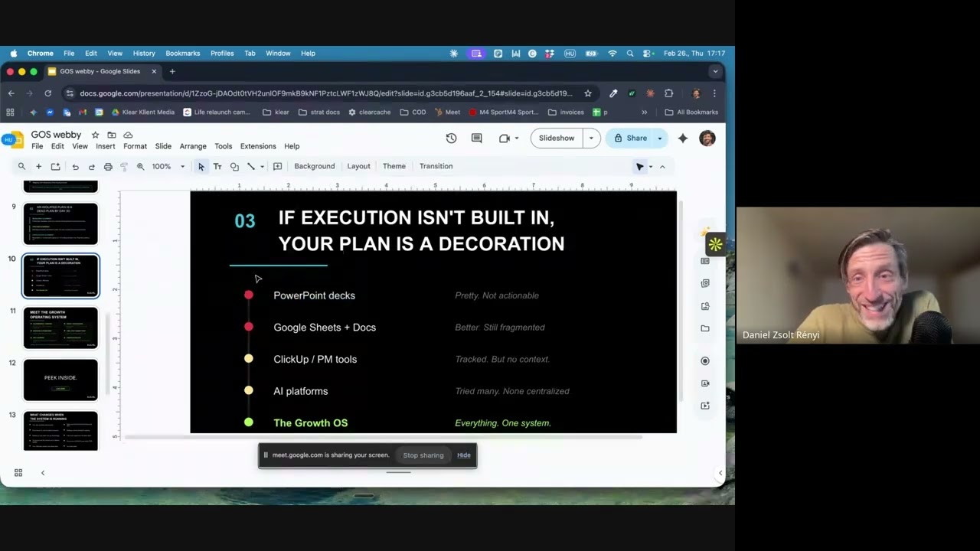Select slide 11 Meet the Growth thumbnail
Screen dimensions: 980x551
tap(60, 328)
